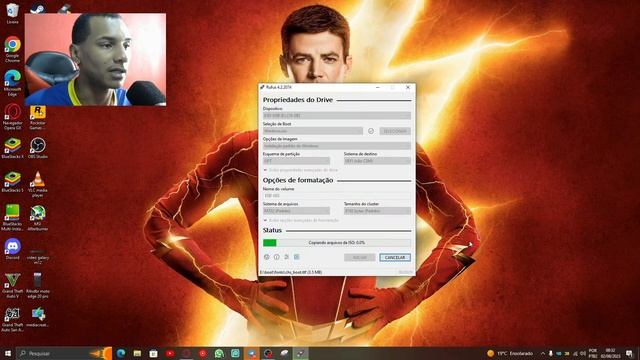Open the Seleção de Boot dropdown

[x=313, y=131]
